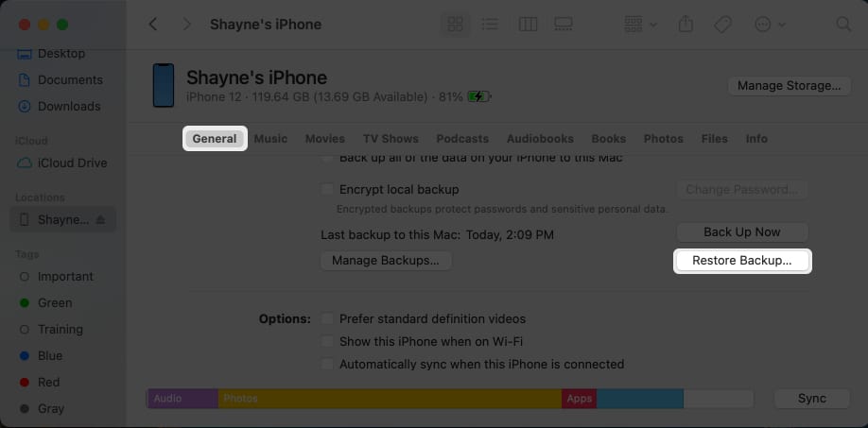The width and height of the screenshot is (868, 428).
Task: Select Shayne's iPhone under Locations
Action: tap(62, 220)
